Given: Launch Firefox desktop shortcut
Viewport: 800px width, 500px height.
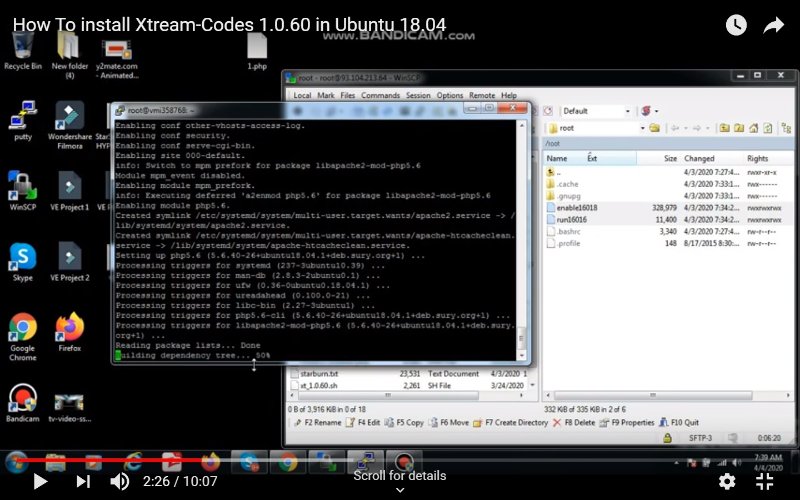Looking at the screenshot, I should (69, 332).
